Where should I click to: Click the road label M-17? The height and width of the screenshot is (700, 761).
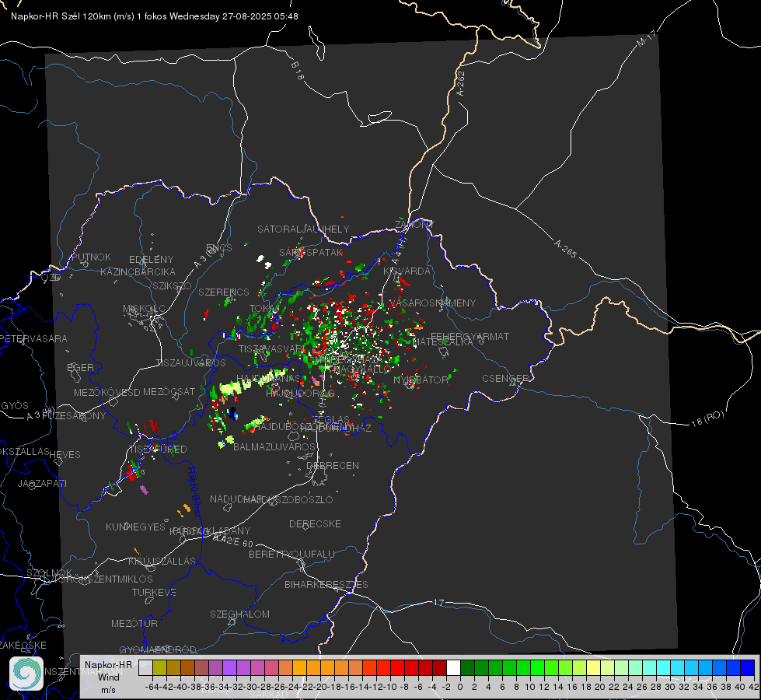tap(646, 39)
